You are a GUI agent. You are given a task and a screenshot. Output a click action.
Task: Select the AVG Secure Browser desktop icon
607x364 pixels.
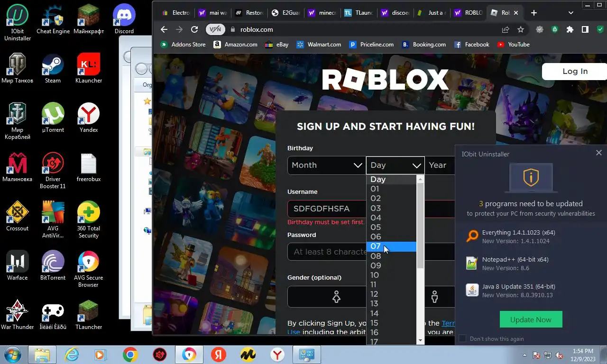click(x=89, y=269)
